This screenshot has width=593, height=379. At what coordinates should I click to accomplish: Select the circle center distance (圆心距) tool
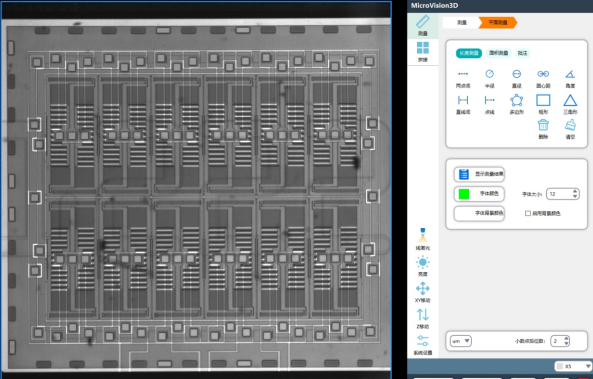point(543,79)
